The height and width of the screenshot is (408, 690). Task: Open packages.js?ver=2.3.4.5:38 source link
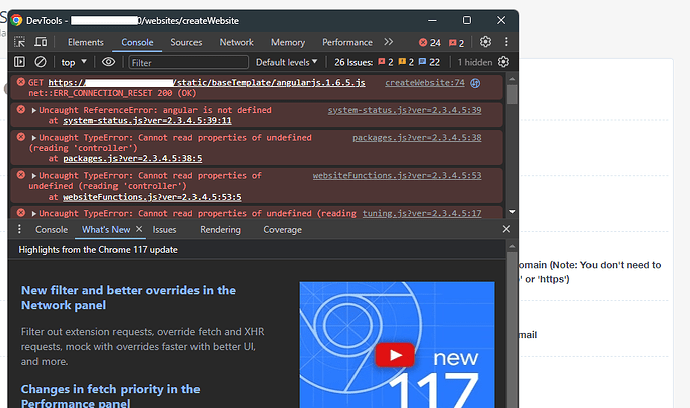point(417,138)
